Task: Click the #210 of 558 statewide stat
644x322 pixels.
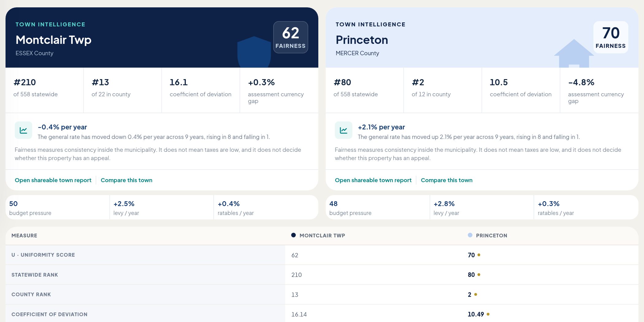Action: pos(44,90)
